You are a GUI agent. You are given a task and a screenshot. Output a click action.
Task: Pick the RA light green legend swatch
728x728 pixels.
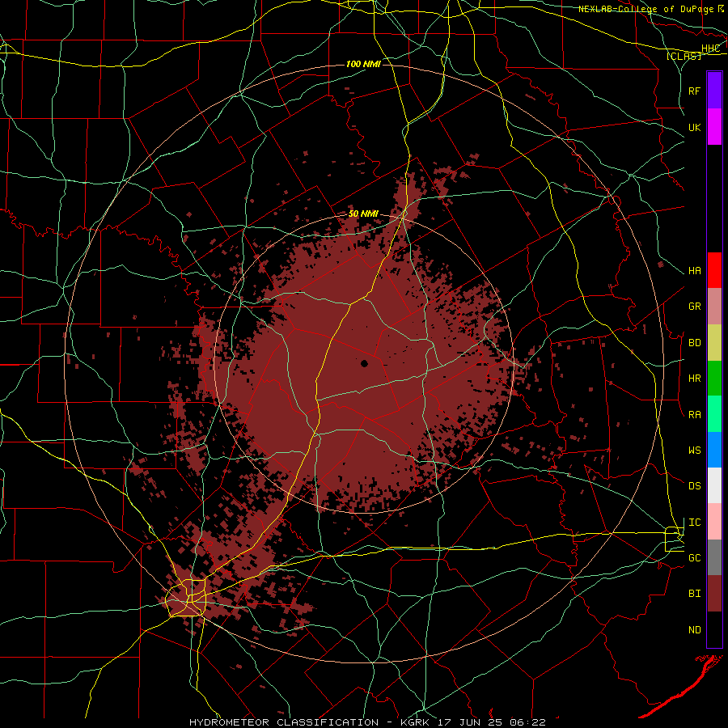tap(714, 414)
